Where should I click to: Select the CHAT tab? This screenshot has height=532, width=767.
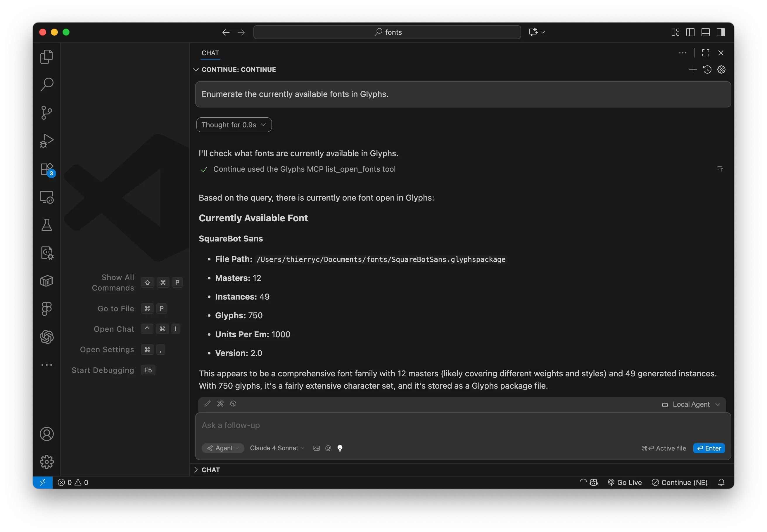click(x=210, y=53)
